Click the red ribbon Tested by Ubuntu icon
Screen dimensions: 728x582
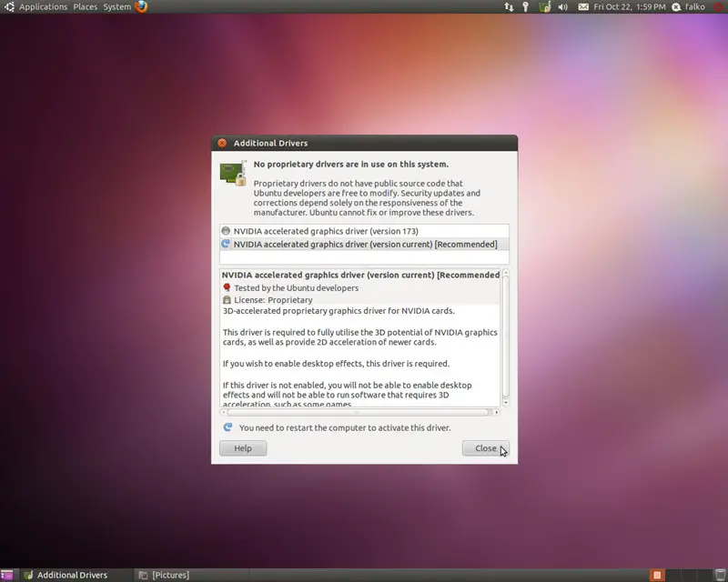pos(227,287)
